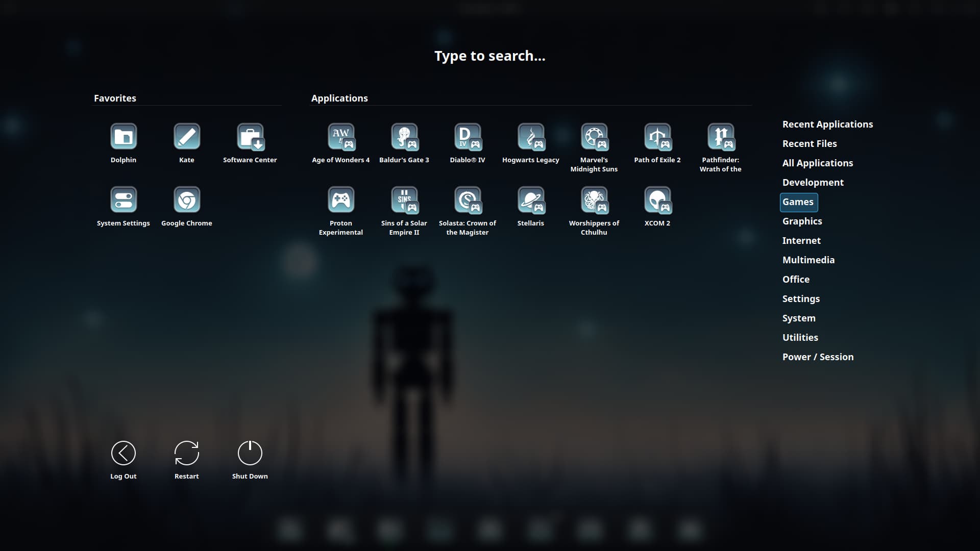This screenshot has height=551, width=980.
Task: Select the Recent Files category
Action: [810, 144]
